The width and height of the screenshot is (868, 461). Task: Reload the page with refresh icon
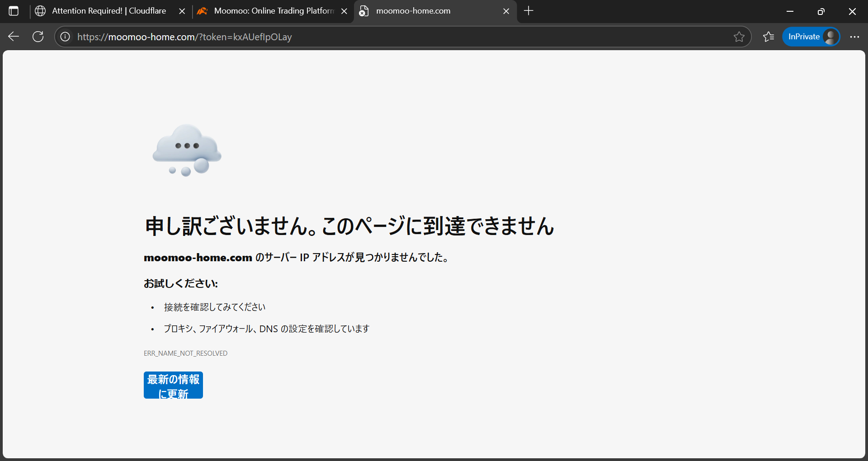point(38,37)
